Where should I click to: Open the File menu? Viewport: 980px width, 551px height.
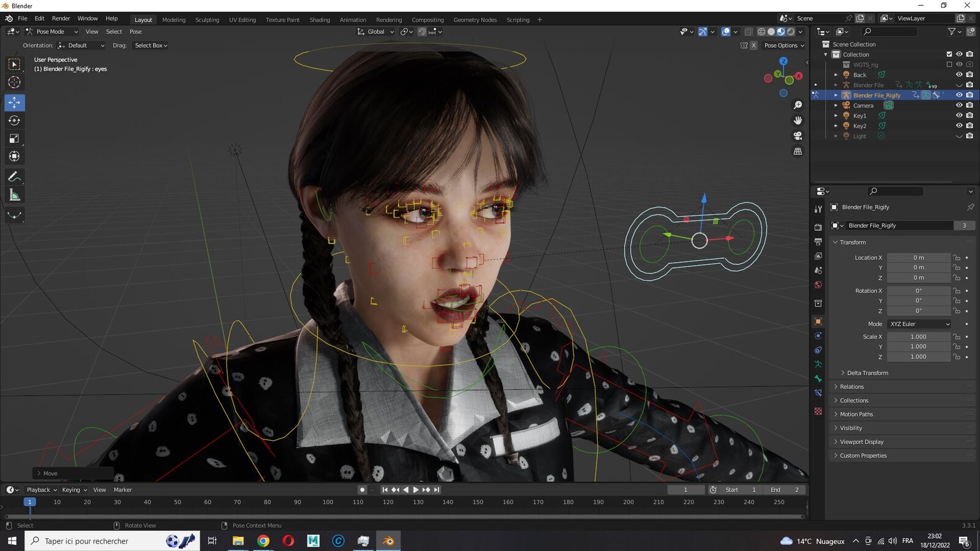22,18
